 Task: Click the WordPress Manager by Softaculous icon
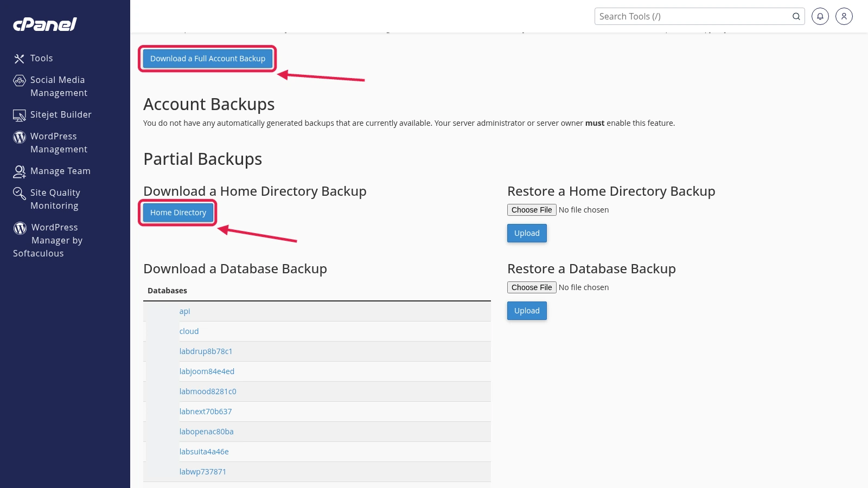pos(20,228)
